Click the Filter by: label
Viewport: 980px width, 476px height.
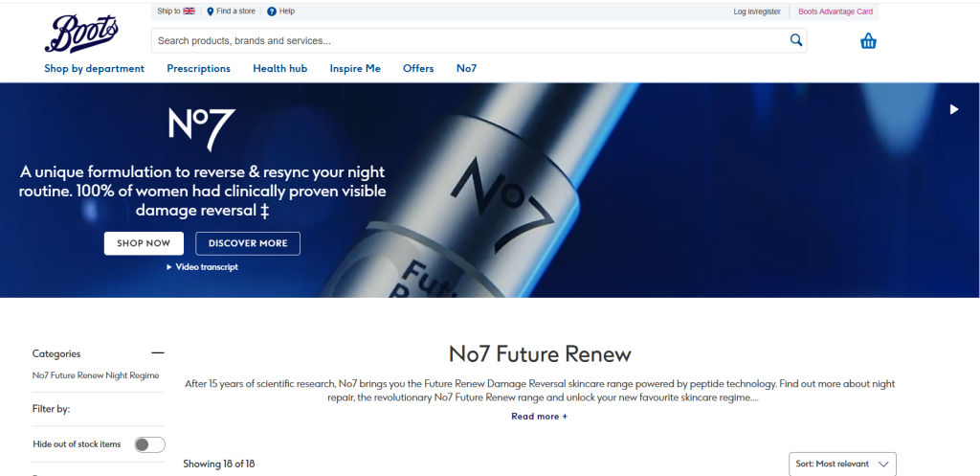(x=52, y=409)
